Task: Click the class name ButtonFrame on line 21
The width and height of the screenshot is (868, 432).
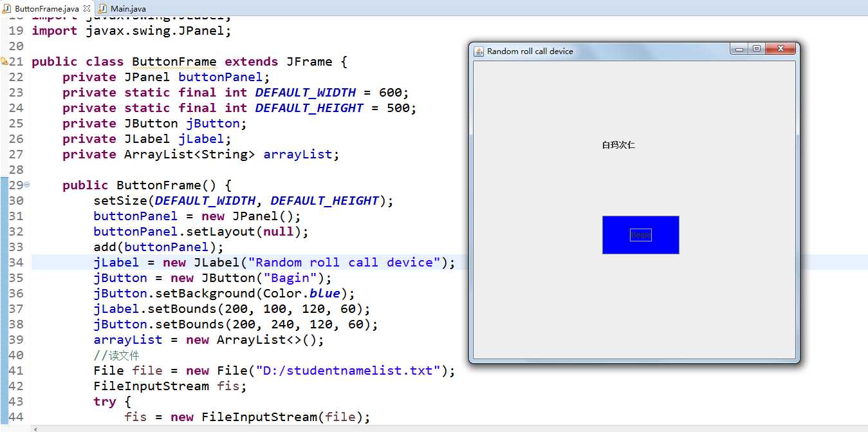Action: (x=174, y=62)
